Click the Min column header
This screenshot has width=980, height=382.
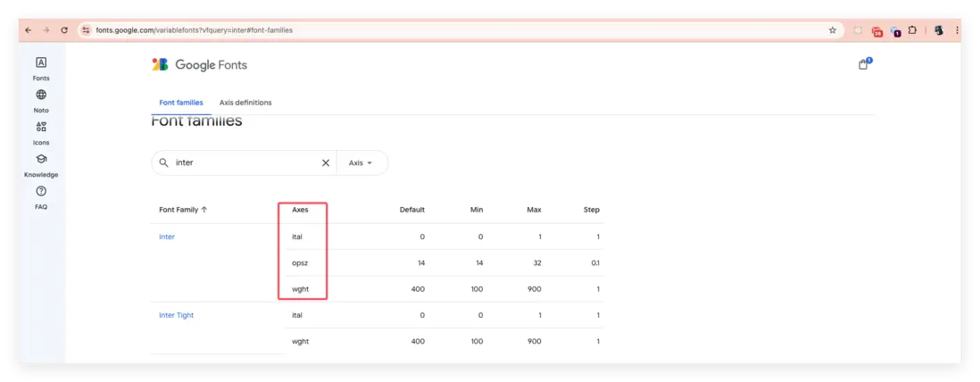coord(477,210)
